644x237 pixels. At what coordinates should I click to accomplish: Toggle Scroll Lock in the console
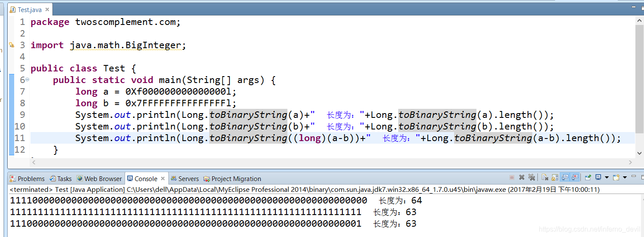click(x=555, y=177)
